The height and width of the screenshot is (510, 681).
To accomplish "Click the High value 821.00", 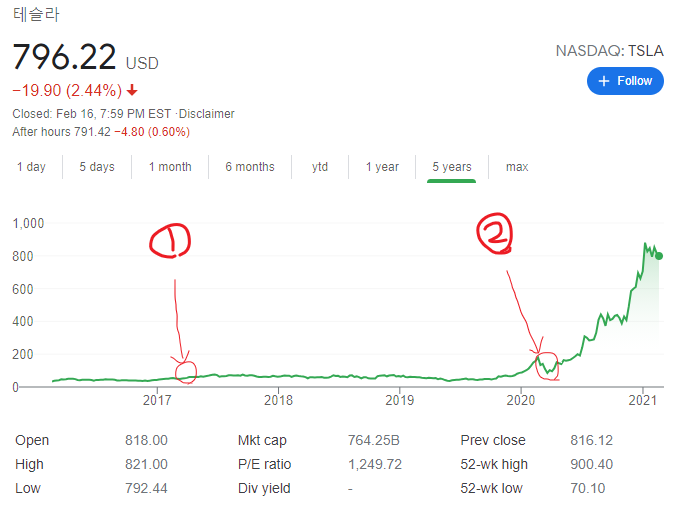I will pos(146,464).
